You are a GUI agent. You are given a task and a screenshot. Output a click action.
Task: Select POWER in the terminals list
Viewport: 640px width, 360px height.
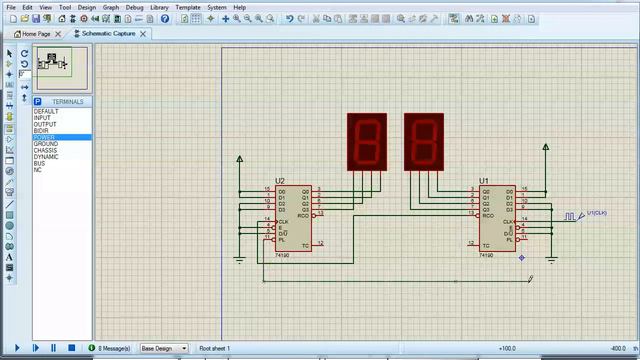[62, 137]
